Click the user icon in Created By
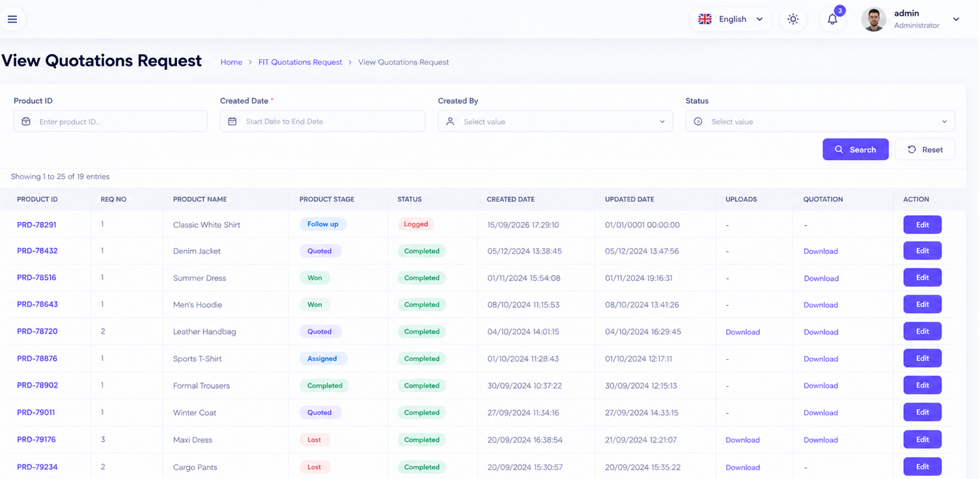Image resolution: width=980 pixels, height=479 pixels. 450,122
